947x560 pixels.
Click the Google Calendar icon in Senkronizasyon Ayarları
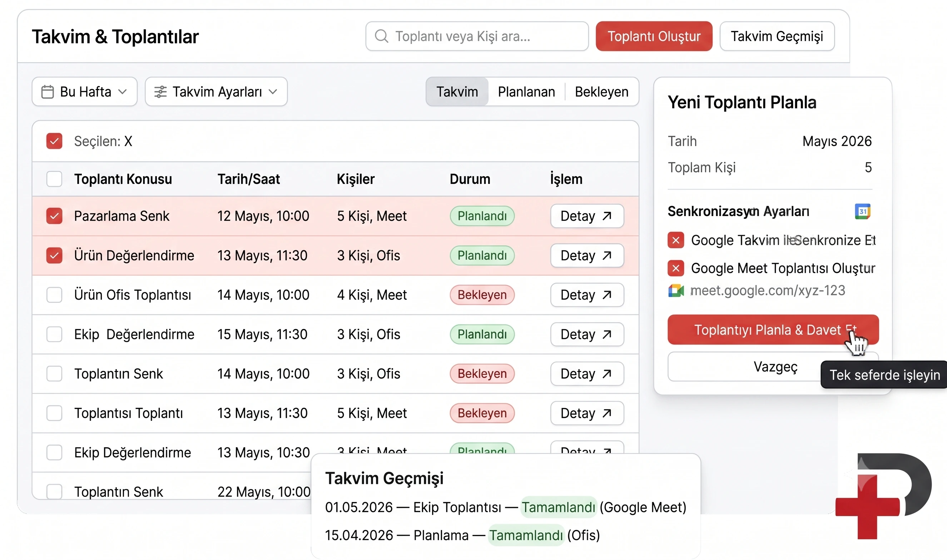(863, 211)
